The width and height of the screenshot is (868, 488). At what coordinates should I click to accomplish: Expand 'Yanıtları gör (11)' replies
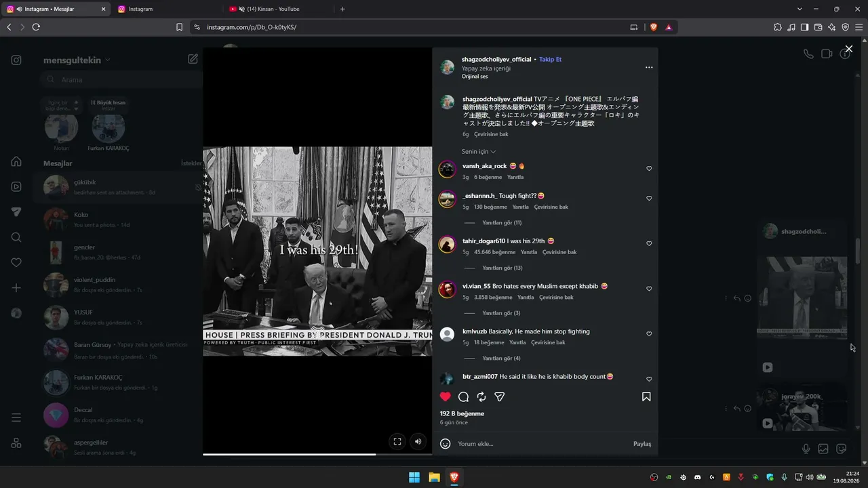click(502, 223)
